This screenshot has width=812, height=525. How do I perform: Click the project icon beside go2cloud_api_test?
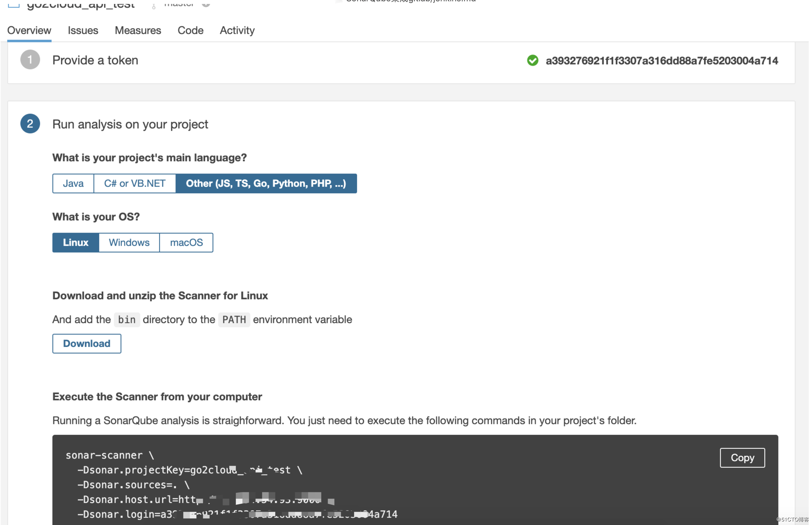(13, 4)
